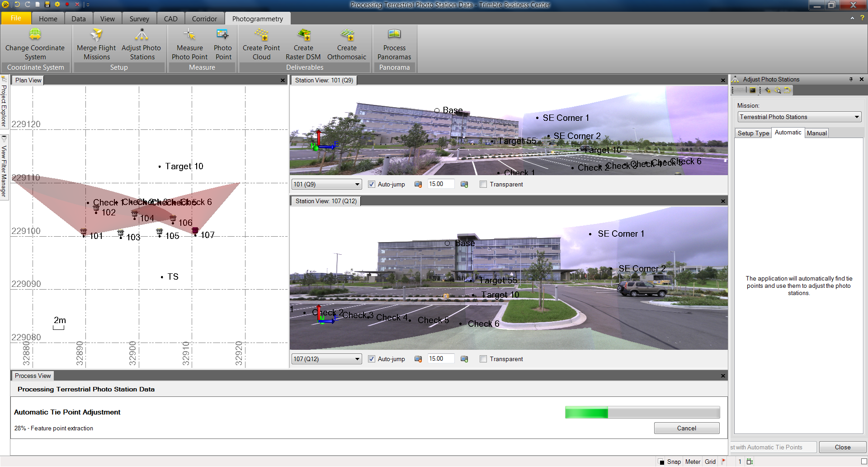
Task: Check Transparent option for station 101 view
Action: (483, 185)
